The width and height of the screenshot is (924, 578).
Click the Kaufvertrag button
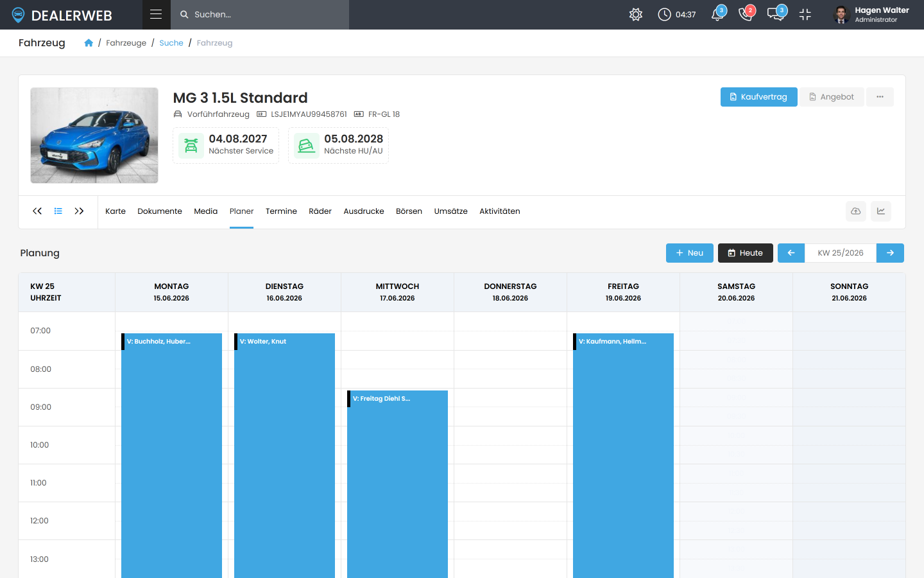point(759,97)
